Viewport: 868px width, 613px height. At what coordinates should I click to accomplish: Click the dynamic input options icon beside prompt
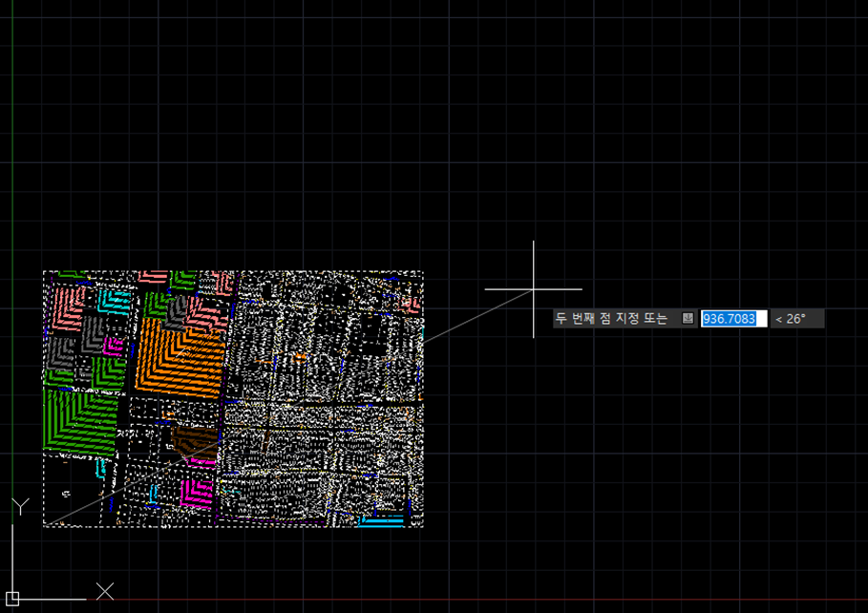click(688, 318)
